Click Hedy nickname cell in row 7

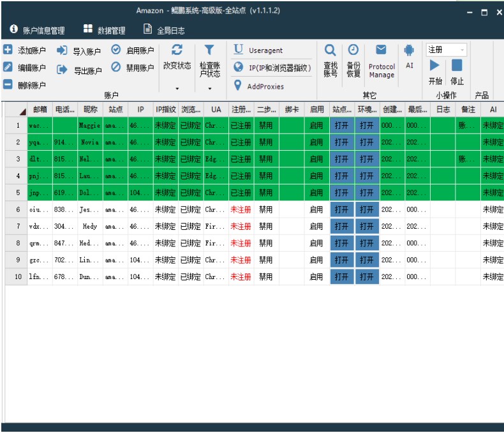(x=91, y=226)
